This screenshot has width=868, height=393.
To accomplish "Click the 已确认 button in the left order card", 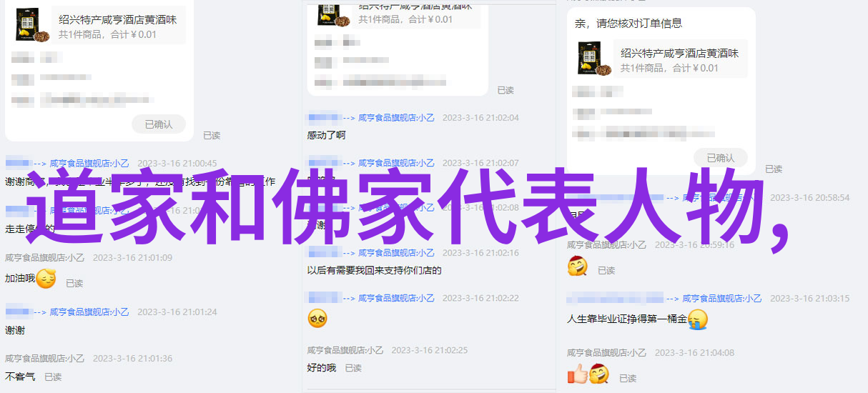I will click(x=159, y=124).
